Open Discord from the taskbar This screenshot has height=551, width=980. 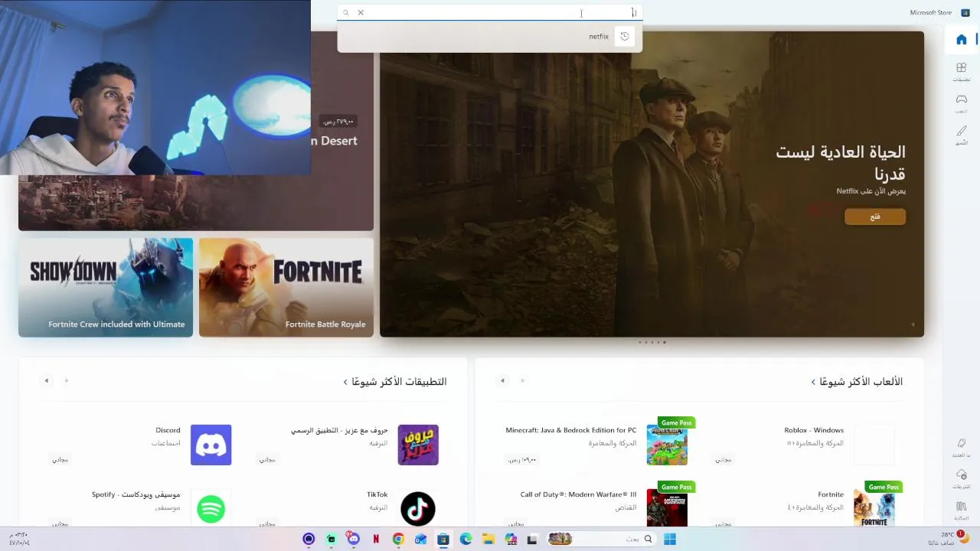353,540
